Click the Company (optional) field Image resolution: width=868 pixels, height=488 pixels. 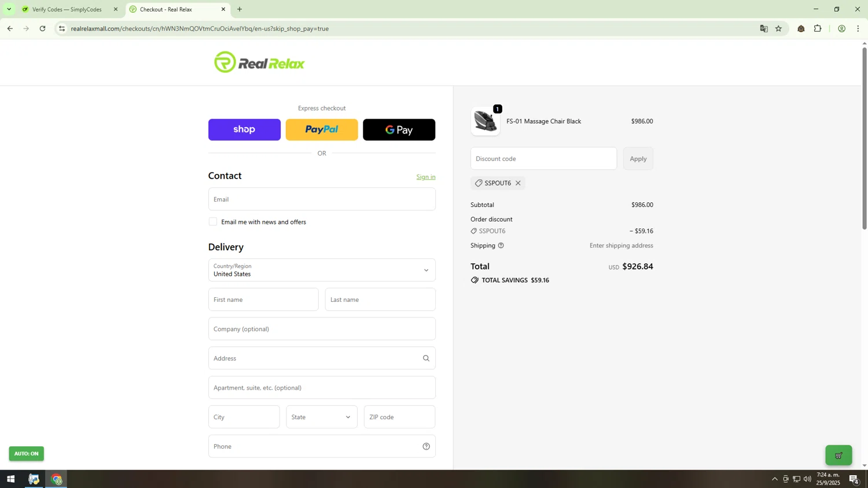[322, 329]
